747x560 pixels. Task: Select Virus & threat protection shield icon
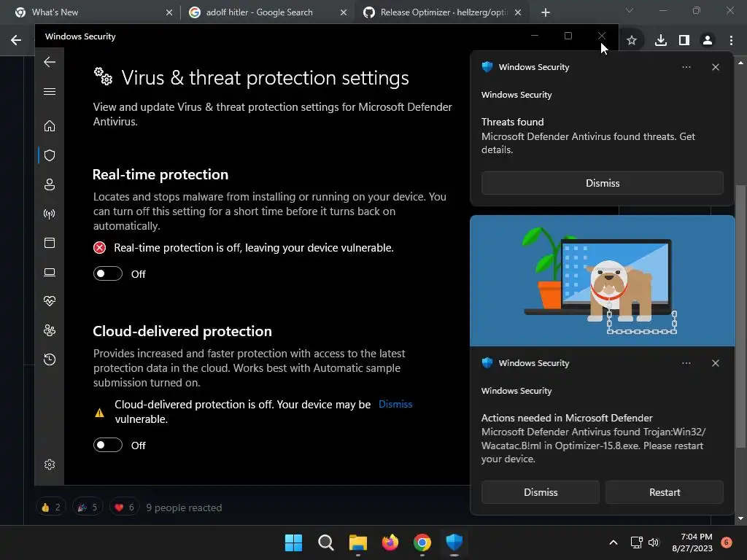tap(50, 155)
